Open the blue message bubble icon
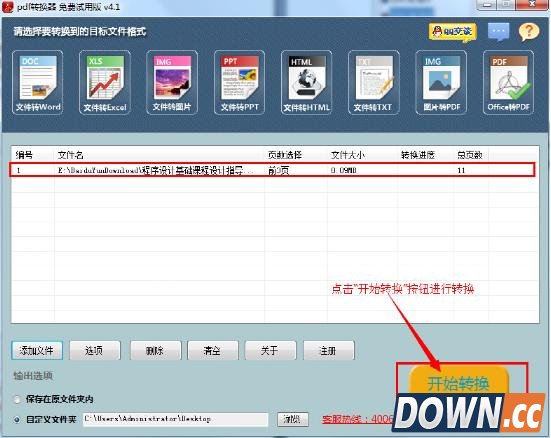The image size is (551, 438). pyautogui.click(x=498, y=32)
